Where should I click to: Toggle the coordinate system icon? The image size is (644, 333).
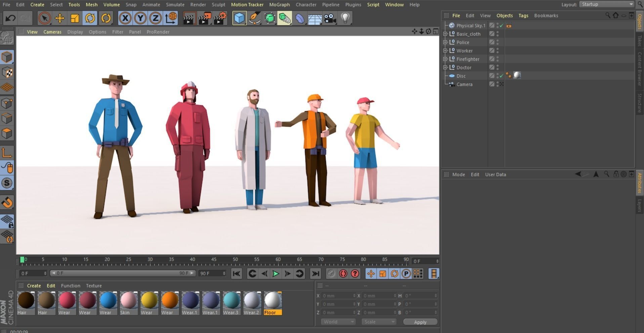pos(171,18)
